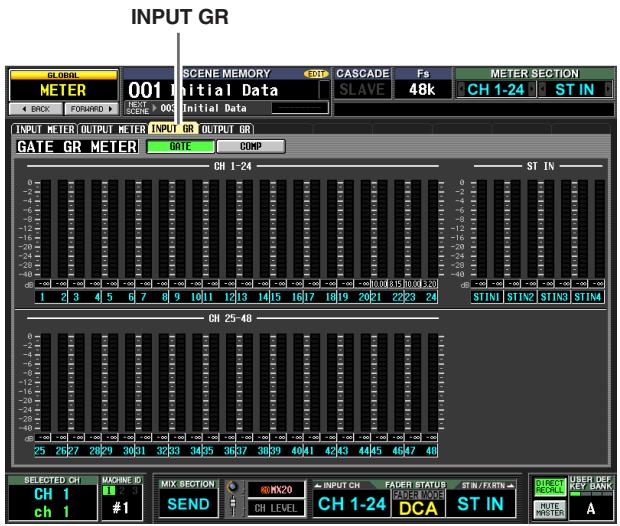Select Machine ID 3
Image resolution: width=620 pixels, height=526 pixels.
pyautogui.click(x=134, y=491)
